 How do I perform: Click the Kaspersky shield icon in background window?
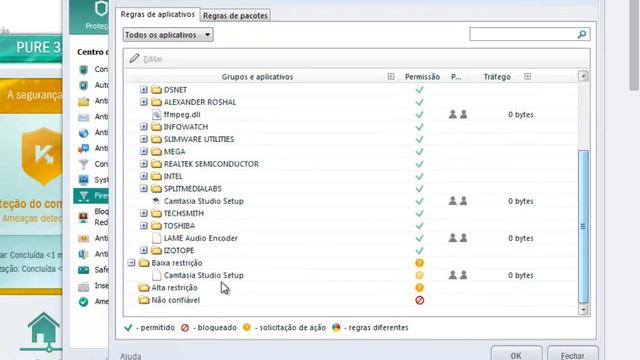point(42,155)
